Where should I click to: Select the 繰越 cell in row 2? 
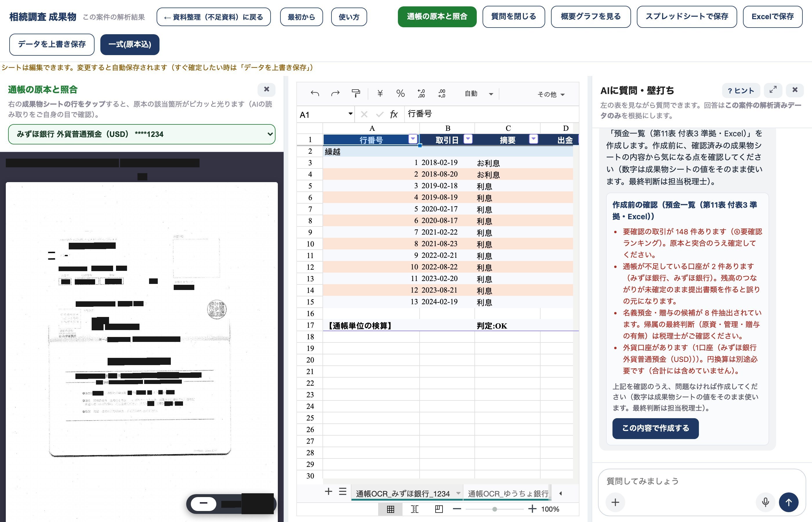(371, 151)
